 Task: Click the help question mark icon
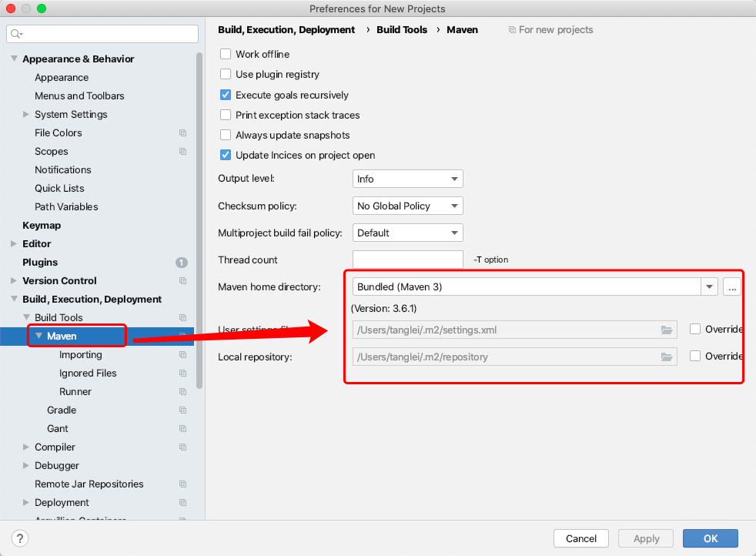point(21,538)
